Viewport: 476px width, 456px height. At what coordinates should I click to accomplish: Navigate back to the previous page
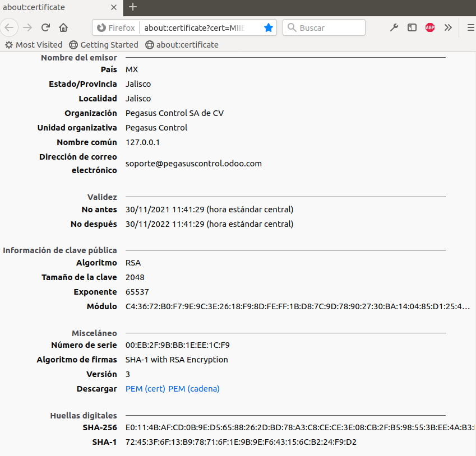(9, 27)
